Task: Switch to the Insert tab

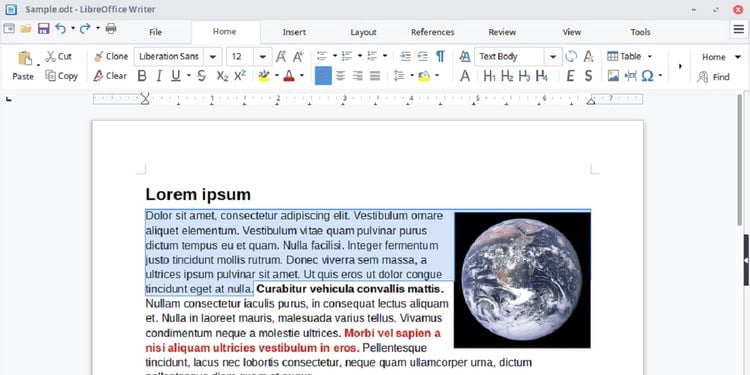Action: pos(294,32)
